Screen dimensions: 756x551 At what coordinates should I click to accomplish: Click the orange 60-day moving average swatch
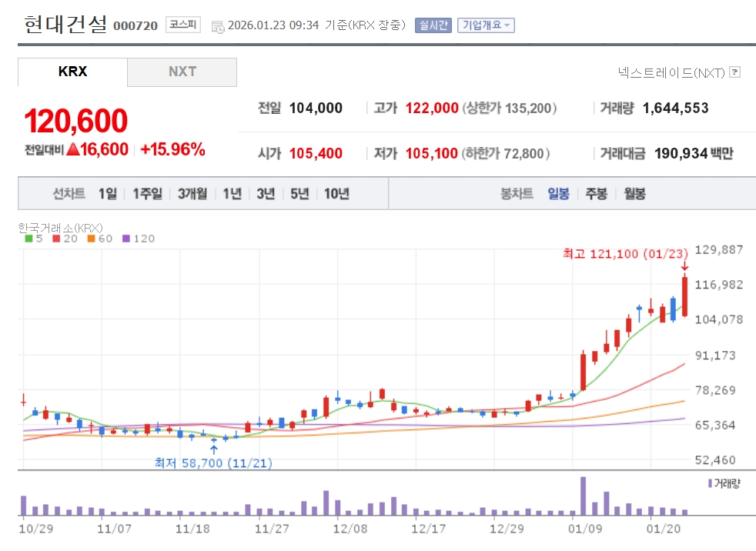point(91,239)
